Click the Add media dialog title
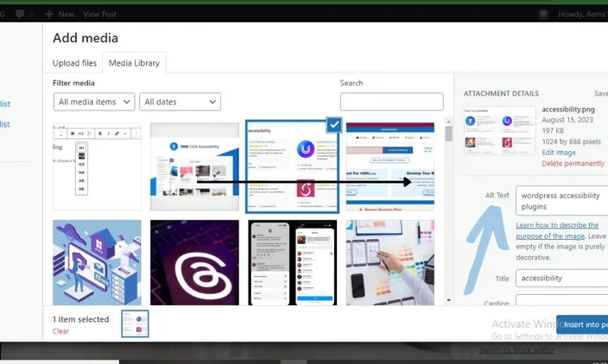 click(x=85, y=38)
